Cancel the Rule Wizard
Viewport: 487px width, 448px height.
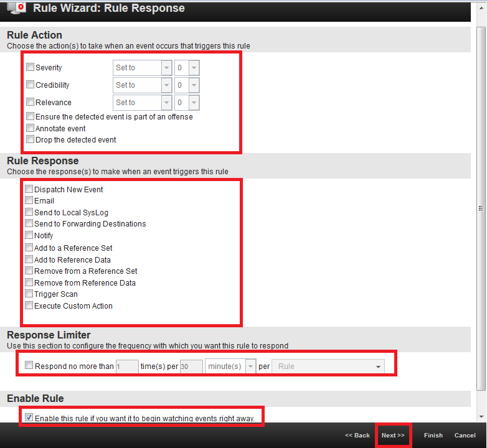click(x=465, y=436)
